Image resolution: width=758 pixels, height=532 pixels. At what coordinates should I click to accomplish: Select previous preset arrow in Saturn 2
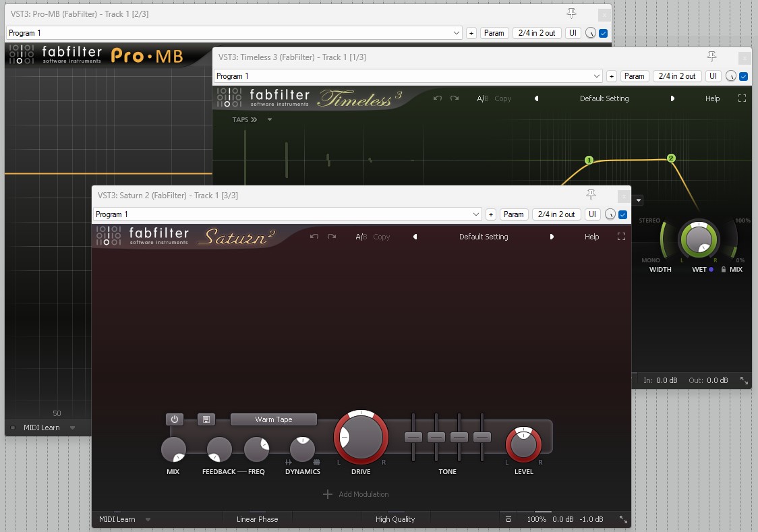(x=415, y=237)
